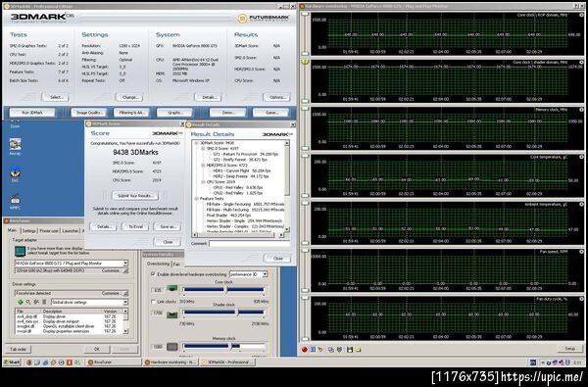The image size is (588, 387).
Task: Click the green arrow icon in RivaTuner driver settings
Action: (x=21, y=302)
